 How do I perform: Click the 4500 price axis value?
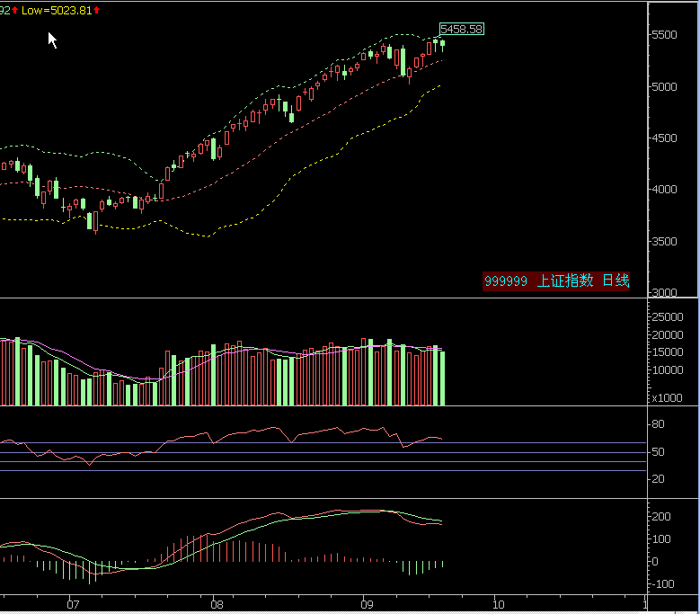coord(664,138)
